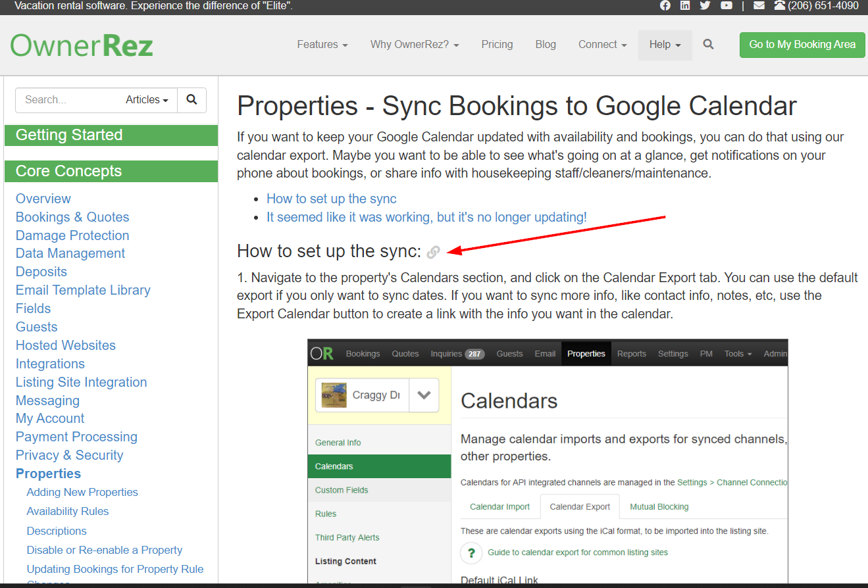
Task: Open Adding New Properties sub-article
Action: (x=82, y=492)
